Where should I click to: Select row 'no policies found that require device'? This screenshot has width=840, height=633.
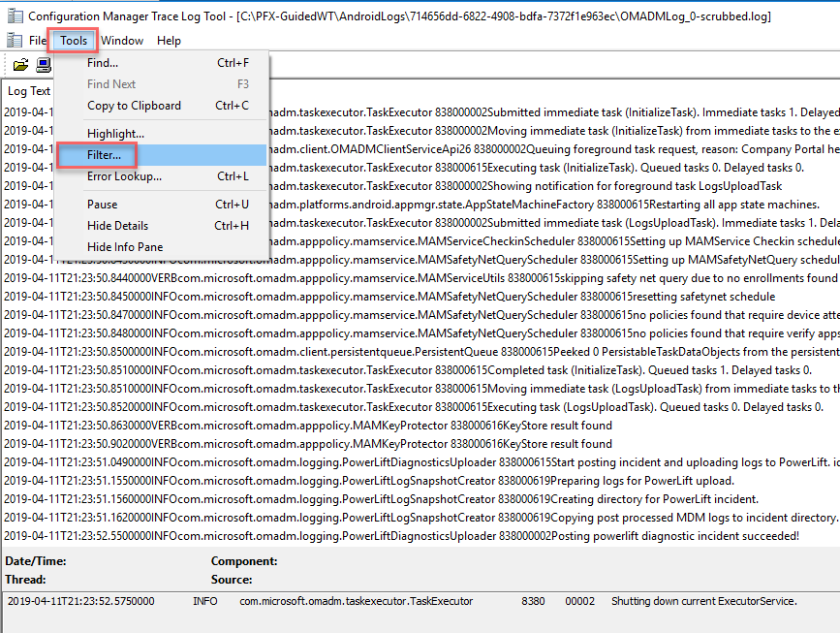420,315
